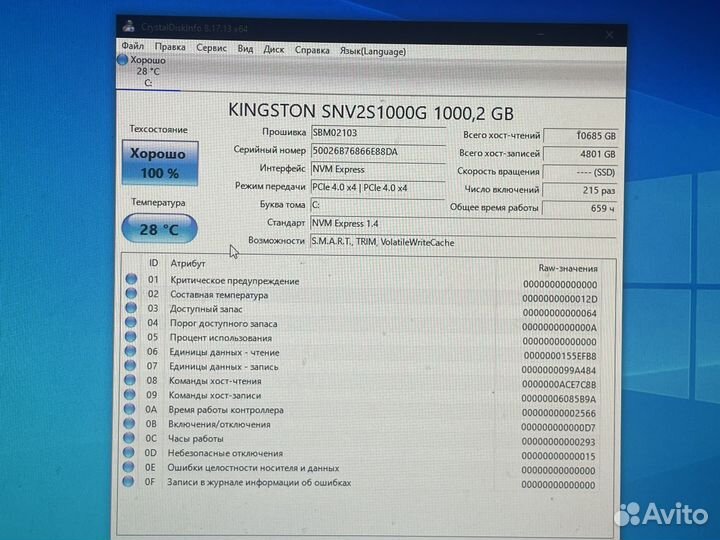Viewport: 720px width, 540px height.
Task: Click the ID column header
Action: (x=153, y=263)
